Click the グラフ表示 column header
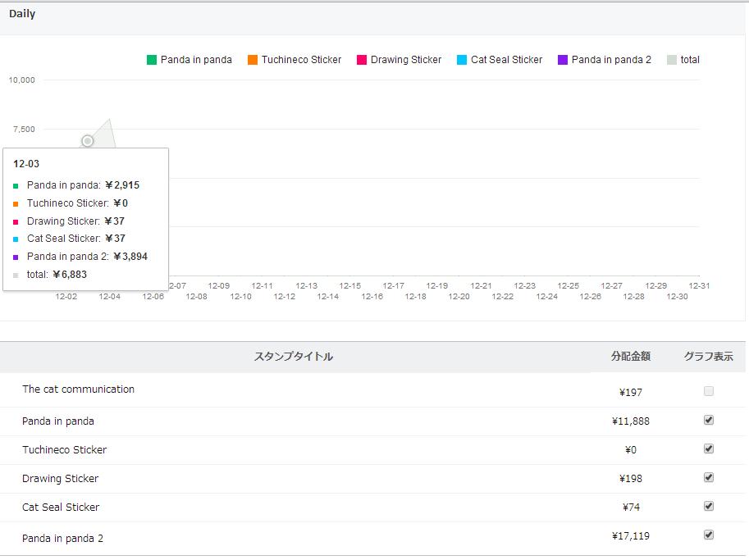Viewport: 749px width, 560px height. 709,357
